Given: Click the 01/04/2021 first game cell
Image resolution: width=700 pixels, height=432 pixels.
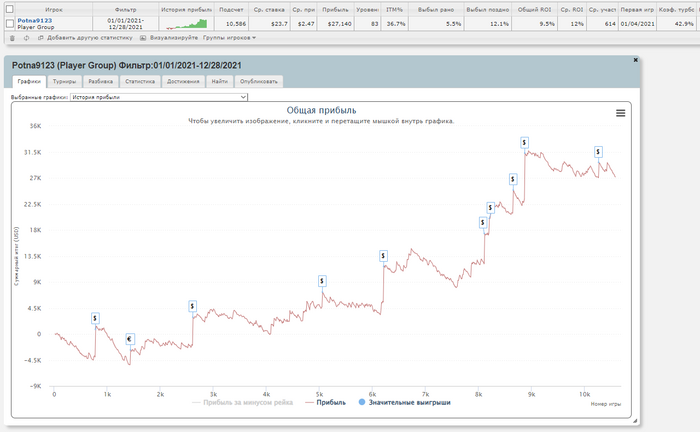Looking at the screenshot, I should point(638,24).
